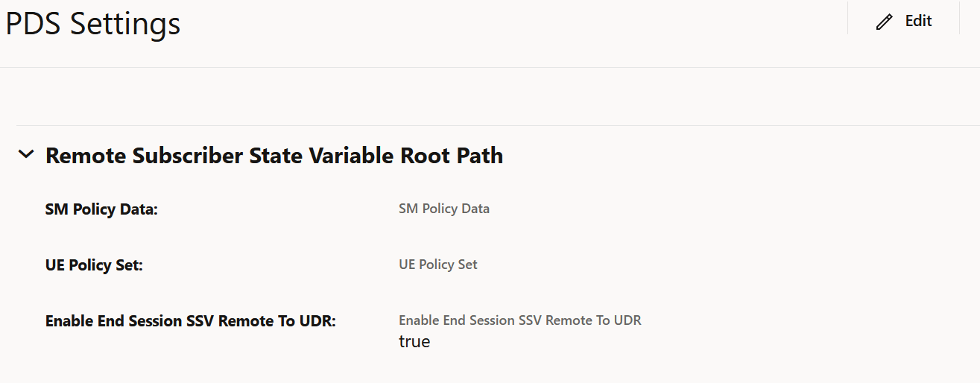980x383 pixels.
Task: Click the pencil icon beside Edit
Action: 885,22
